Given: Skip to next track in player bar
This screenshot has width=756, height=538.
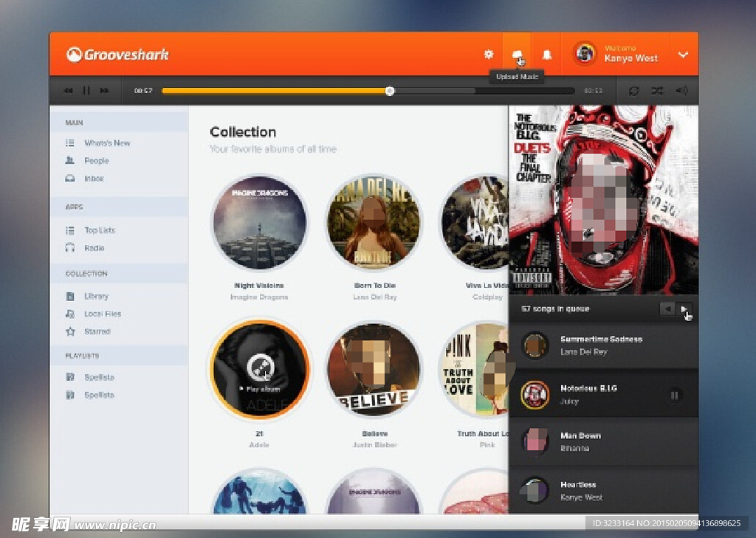Looking at the screenshot, I should coord(105,91).
